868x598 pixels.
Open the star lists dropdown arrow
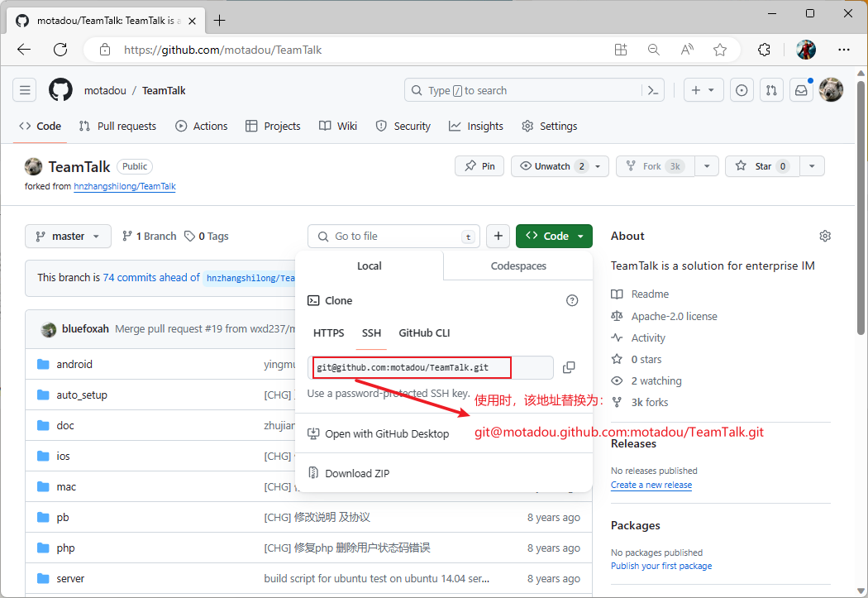[x=812, y=166]
